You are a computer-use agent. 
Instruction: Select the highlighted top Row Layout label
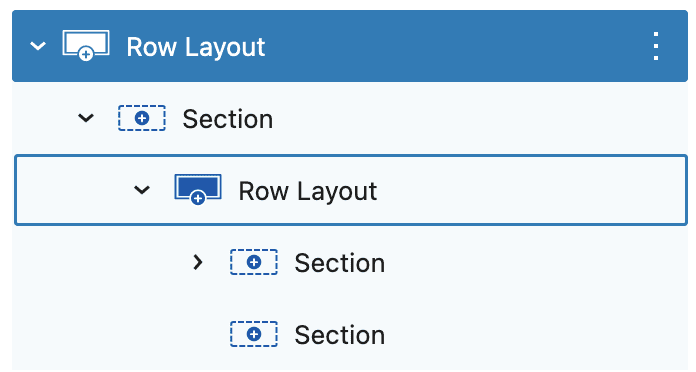[x=196, y=47]
